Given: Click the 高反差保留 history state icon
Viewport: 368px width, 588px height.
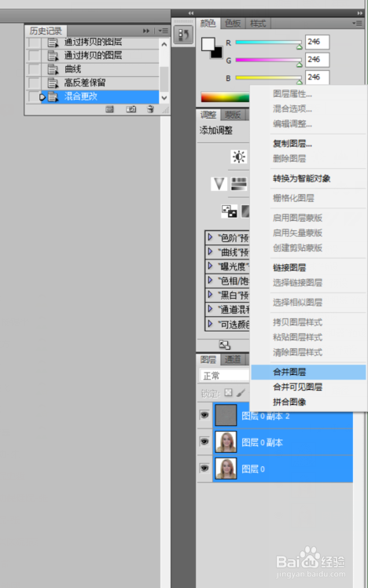Looking at the screenshot, I should coord(53,83).
